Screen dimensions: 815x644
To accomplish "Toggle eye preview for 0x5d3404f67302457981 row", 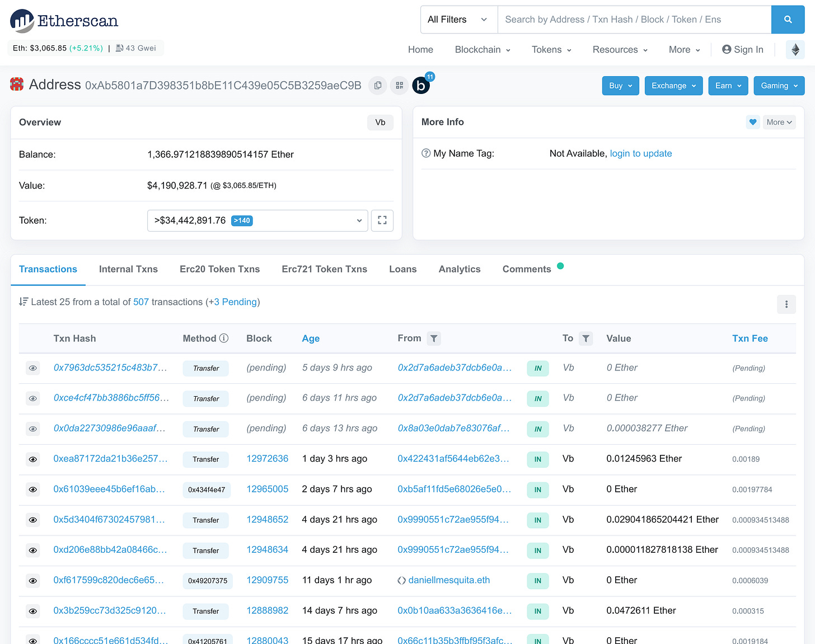I will pos(33,520).
